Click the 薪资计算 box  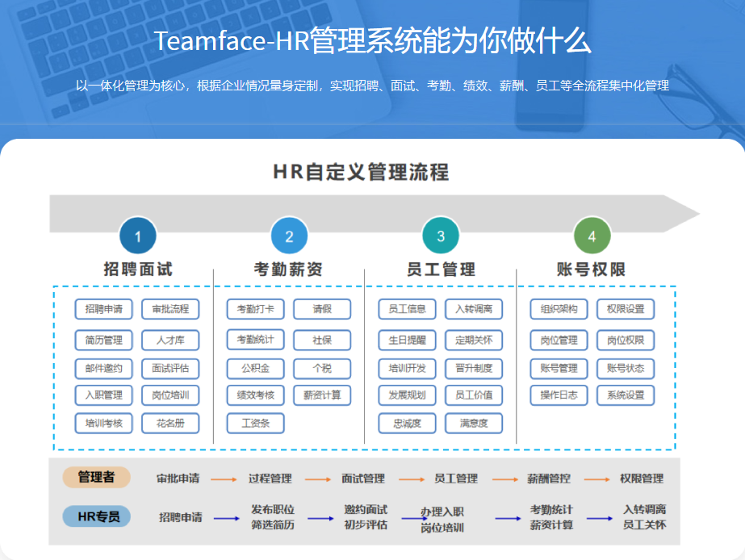323,395
